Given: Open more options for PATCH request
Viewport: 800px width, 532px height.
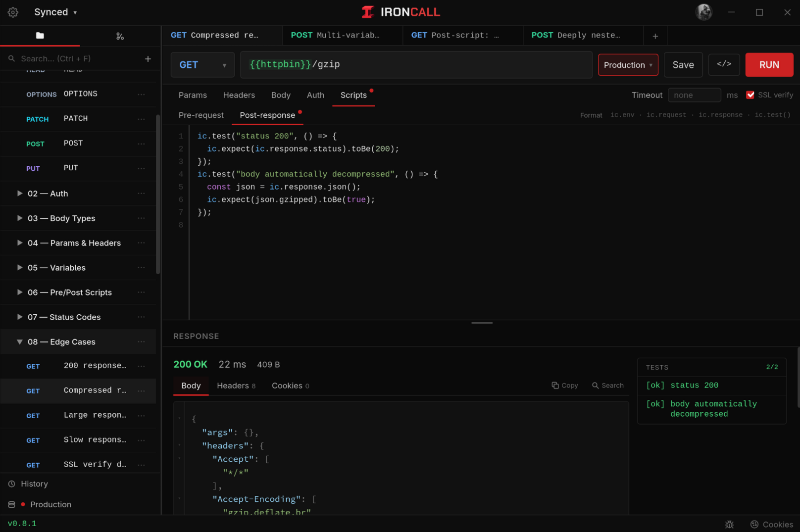Looking at the screenshot, I should 141,119.
